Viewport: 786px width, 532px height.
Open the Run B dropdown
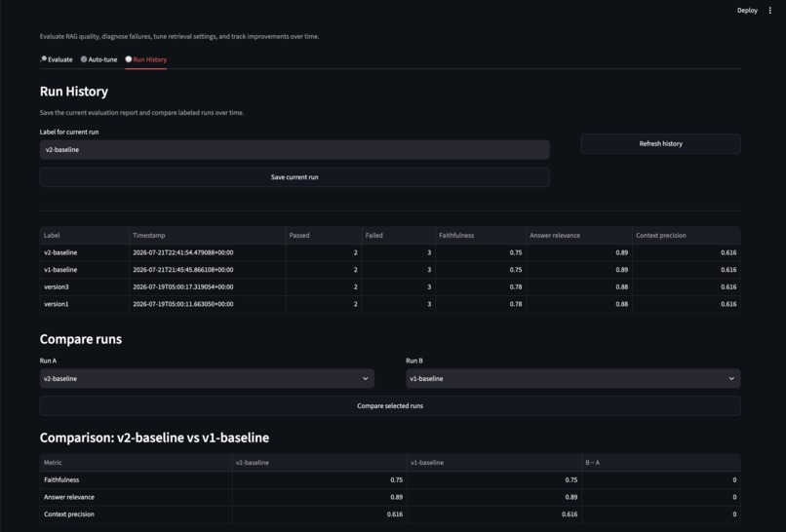[573, 379]
